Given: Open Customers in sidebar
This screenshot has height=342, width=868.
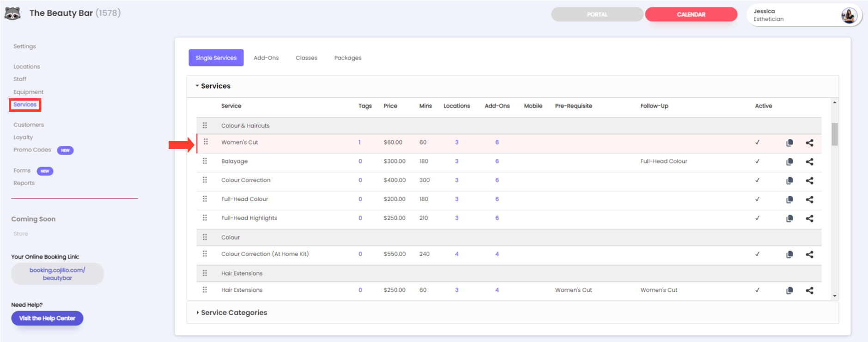Looking at the screenshot, I should (29, 125).
